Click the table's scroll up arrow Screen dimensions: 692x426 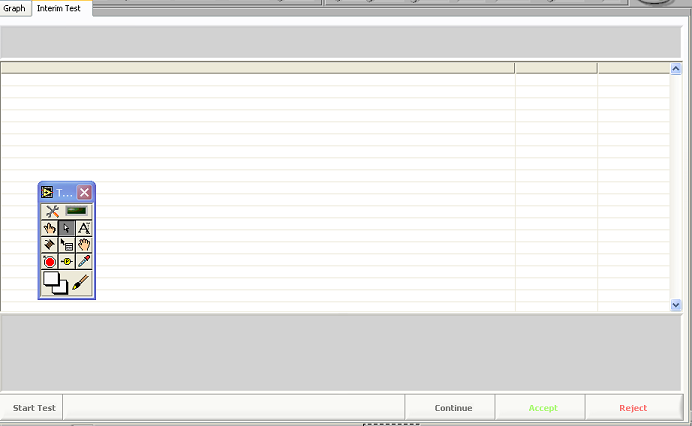tap(676, 69)
